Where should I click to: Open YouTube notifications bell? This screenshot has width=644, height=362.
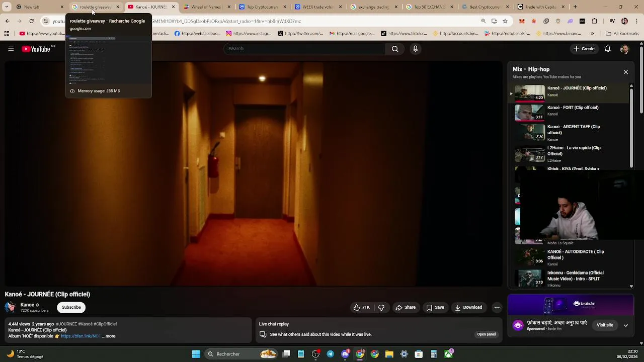(x=607, y=49)
